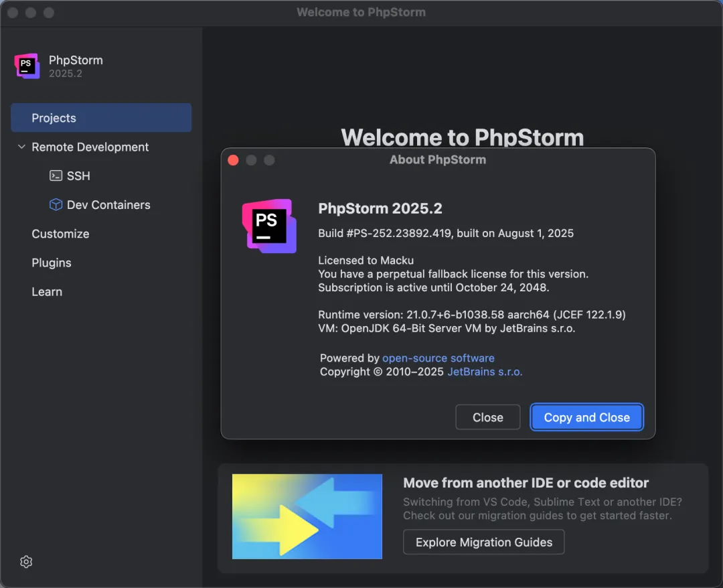Open the settings gear in sidebar

pos(26,561)
